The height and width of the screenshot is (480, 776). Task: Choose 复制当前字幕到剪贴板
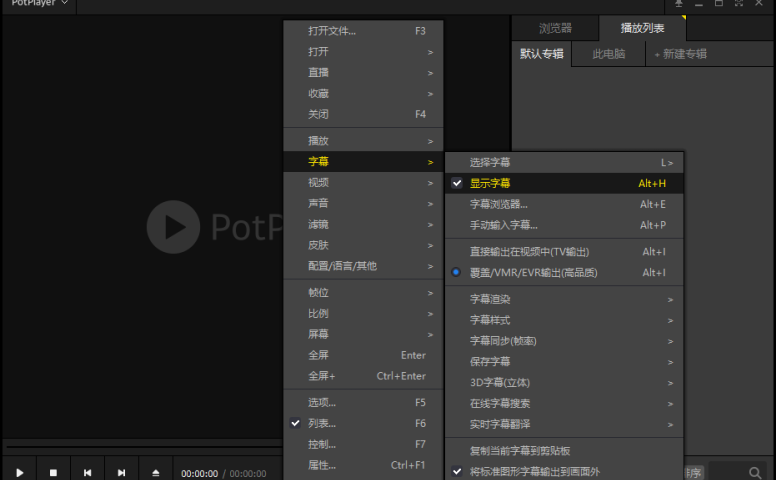click(564, 450)
